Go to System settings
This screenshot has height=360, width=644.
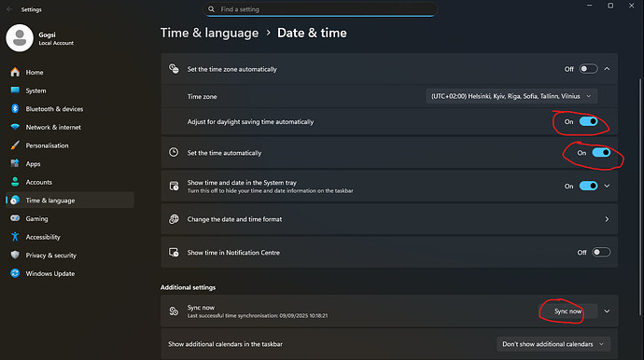70,90
